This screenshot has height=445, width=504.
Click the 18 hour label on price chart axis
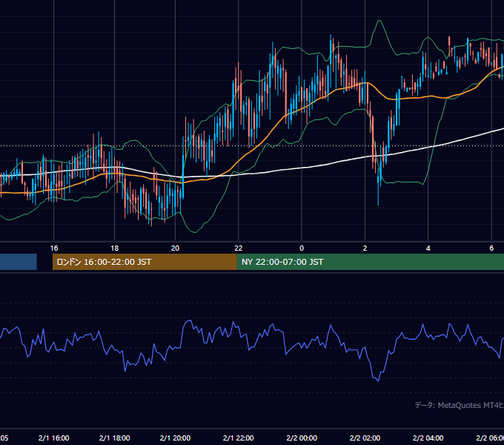tap(114, 248)
